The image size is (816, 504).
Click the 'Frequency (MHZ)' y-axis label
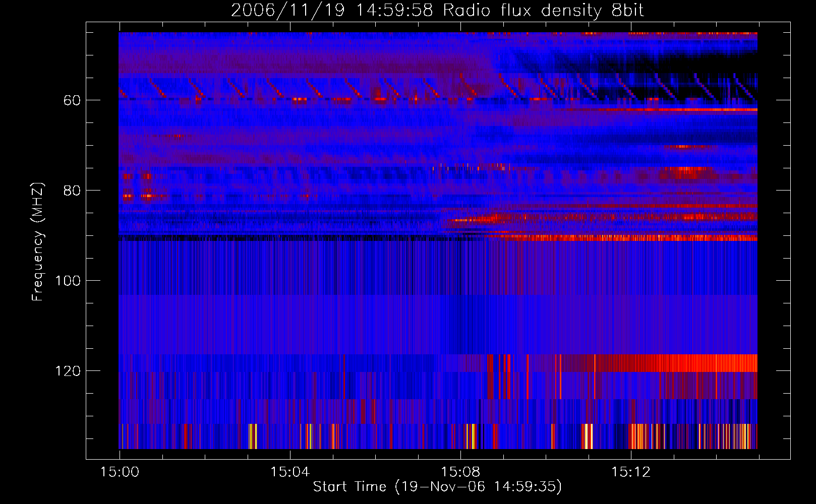[38, 242]
